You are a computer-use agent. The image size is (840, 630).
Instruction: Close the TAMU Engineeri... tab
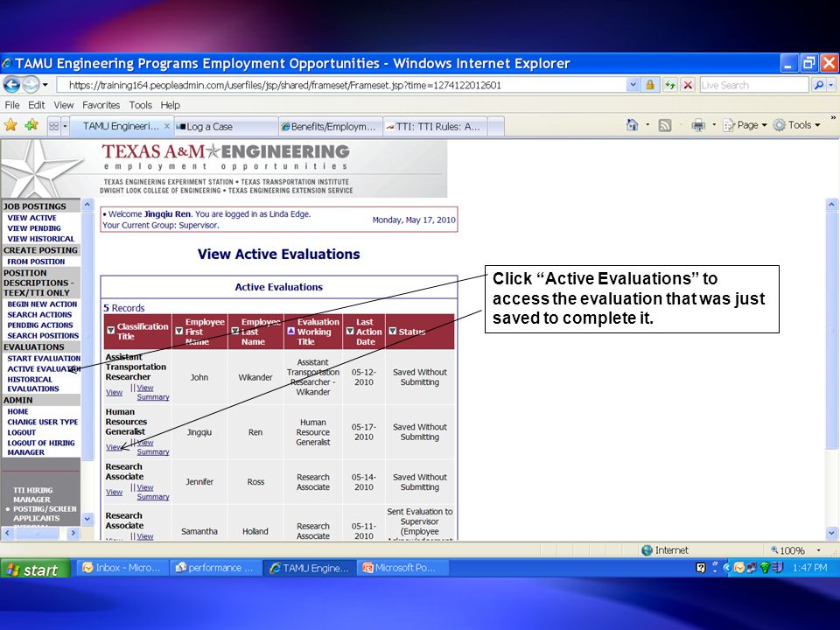tap(166, 126)
